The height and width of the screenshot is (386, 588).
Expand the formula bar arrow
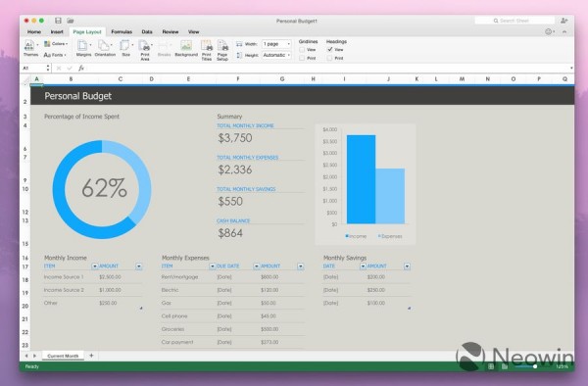tap(571, 68)
